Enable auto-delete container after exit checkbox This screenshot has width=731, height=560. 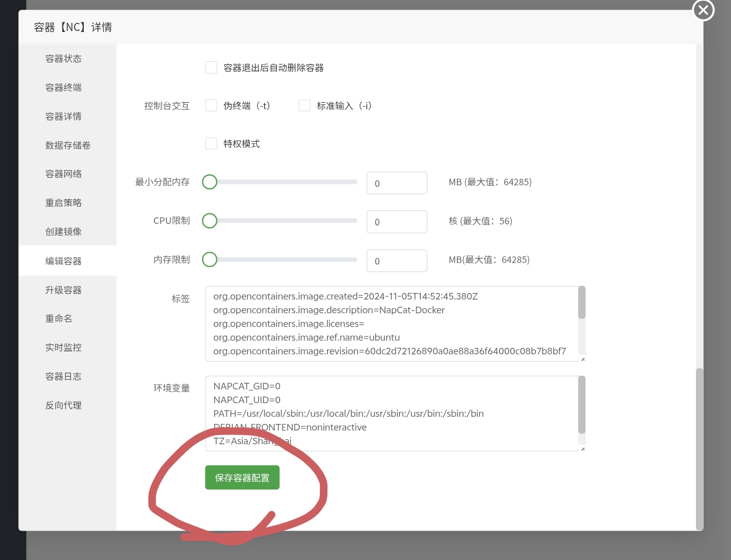click(211, 68)
